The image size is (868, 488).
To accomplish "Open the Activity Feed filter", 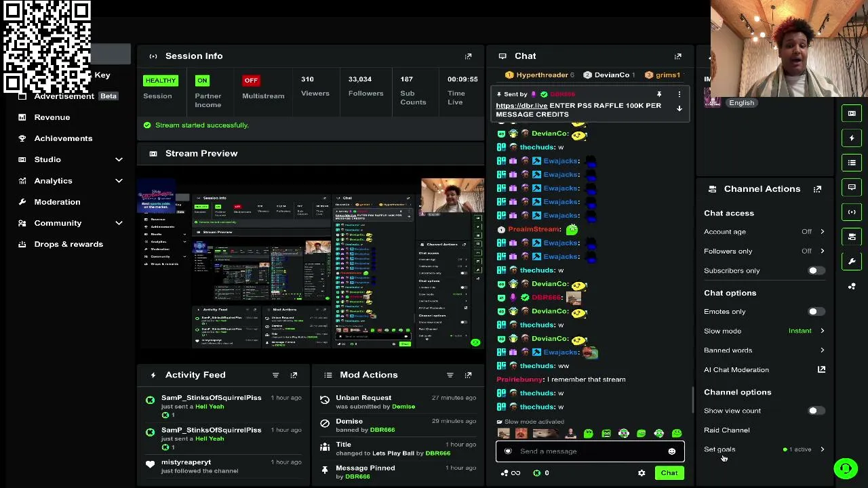I will click(x=275, y=375).
